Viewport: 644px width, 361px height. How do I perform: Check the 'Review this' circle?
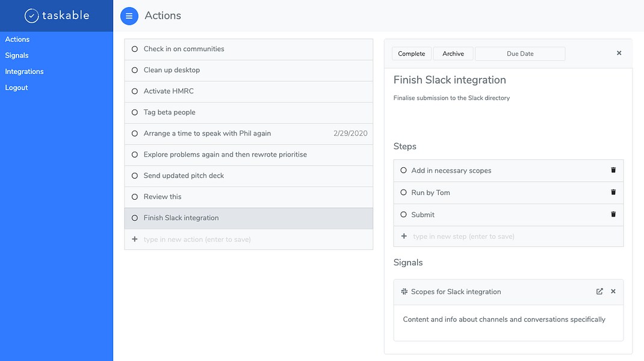coord(135,197)
